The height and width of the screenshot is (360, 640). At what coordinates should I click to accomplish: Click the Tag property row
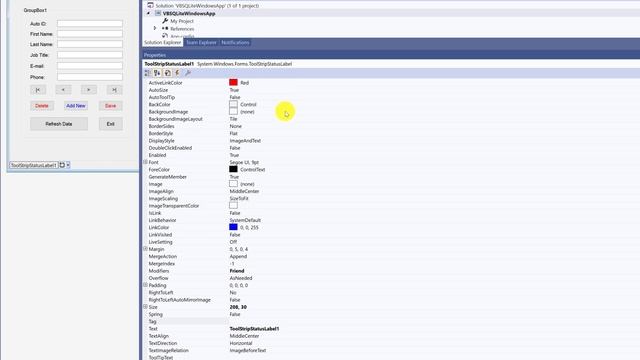pos(391,321)
